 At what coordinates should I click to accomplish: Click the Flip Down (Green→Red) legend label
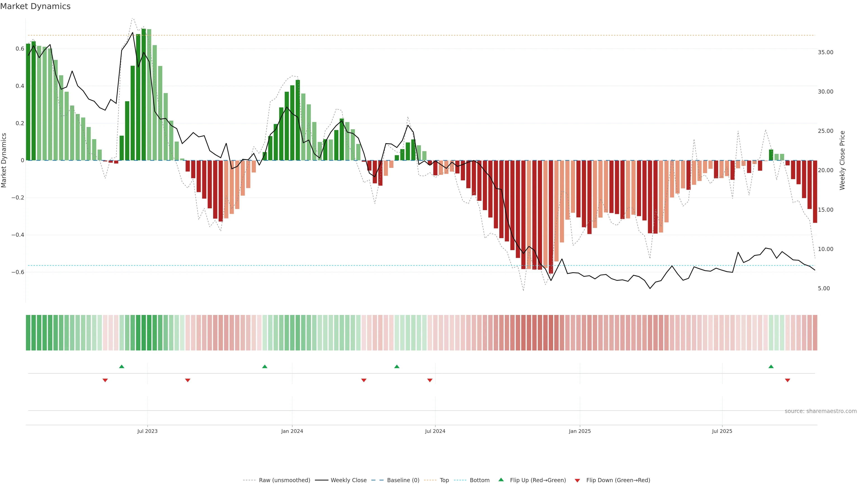(x=618, y=480)
